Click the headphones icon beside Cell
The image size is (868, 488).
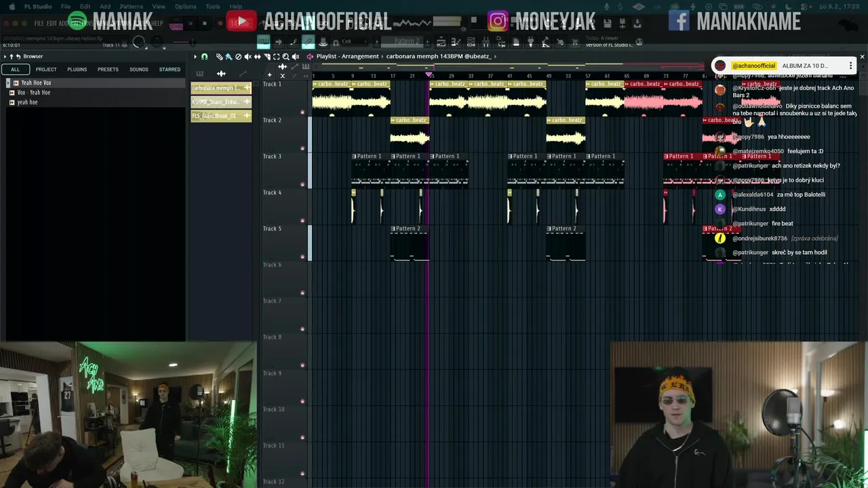click(x=336, y=42)
